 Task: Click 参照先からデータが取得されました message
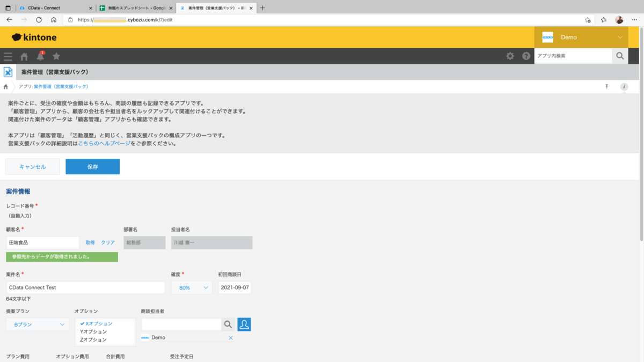(x=62, y=257)
